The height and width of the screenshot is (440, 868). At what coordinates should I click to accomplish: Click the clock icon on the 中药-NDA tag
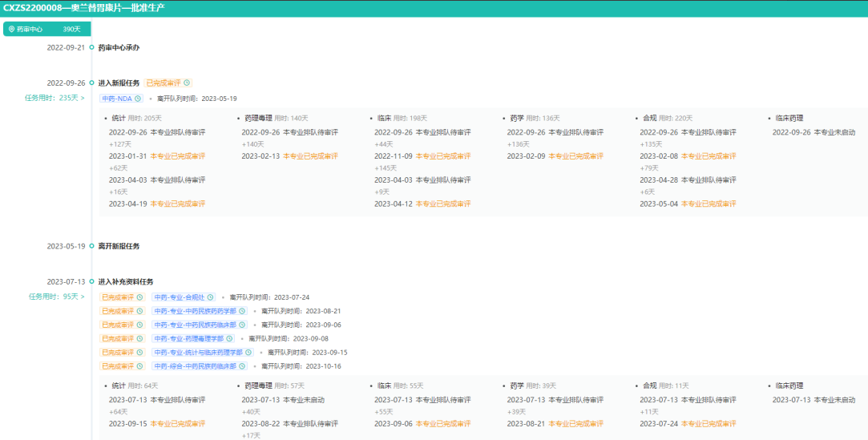pyautogui.click(x=138, y=99)
